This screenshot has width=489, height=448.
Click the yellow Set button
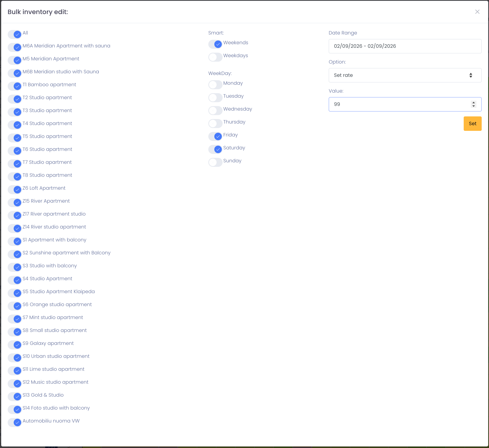pos(472,124)
